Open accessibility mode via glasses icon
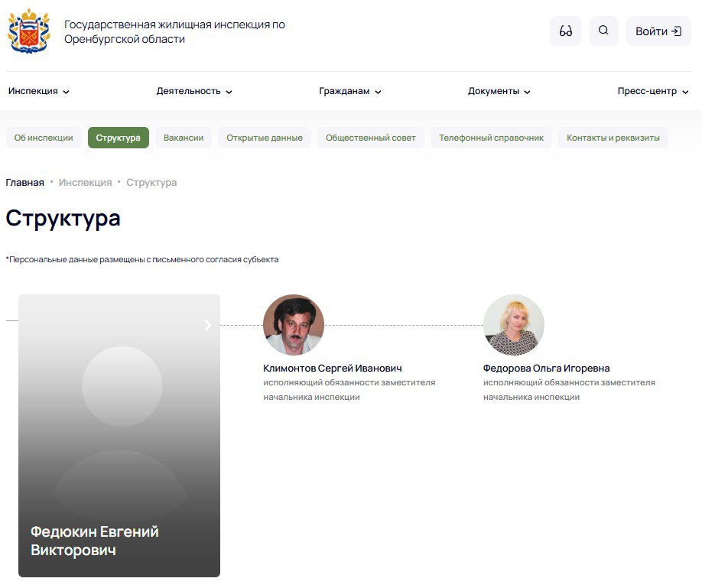Viewport: 702px width, 588px height. 566,31
